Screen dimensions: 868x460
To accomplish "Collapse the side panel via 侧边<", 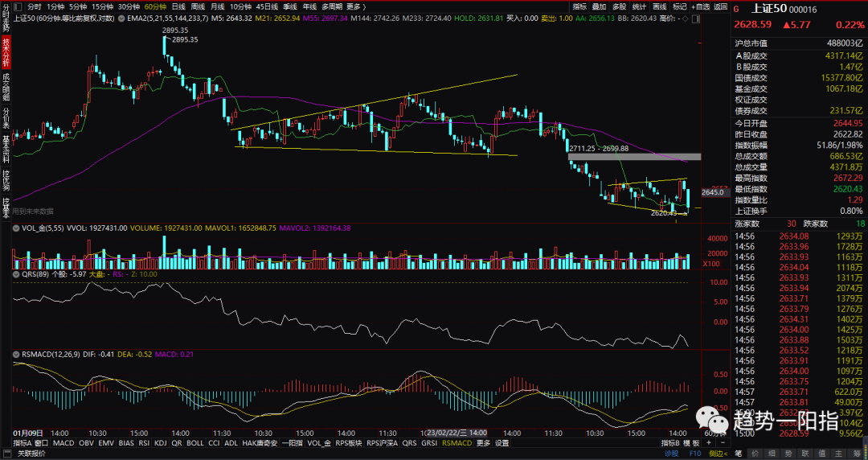I will pos(718,454).
